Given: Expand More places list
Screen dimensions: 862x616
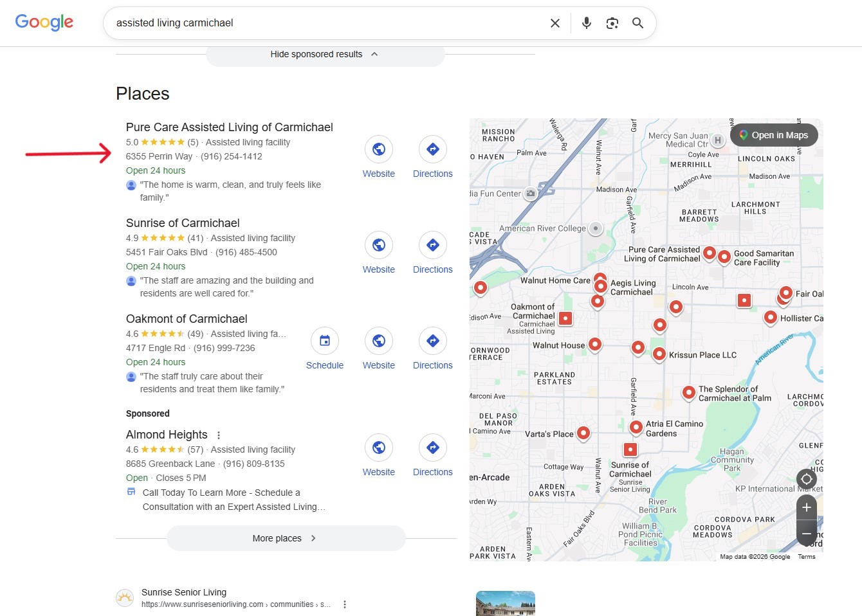Looking at the screenshot, I should tap(286, 538).
